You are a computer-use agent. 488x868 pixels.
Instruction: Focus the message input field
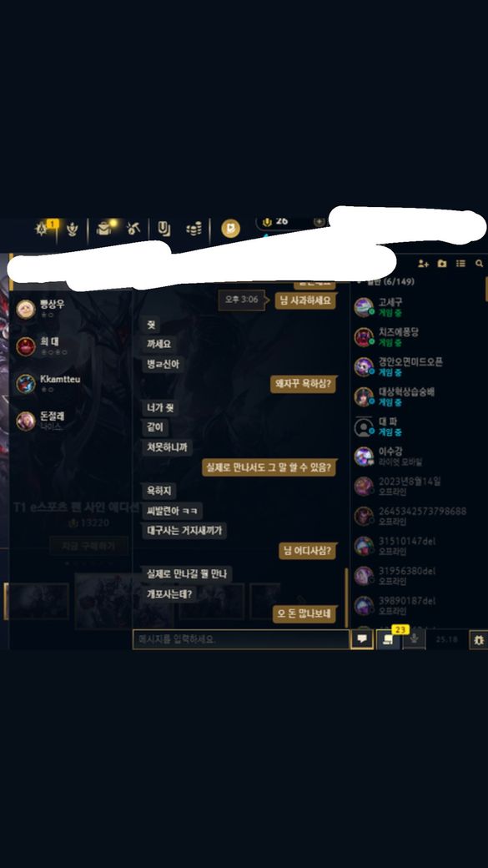[241, 638]
